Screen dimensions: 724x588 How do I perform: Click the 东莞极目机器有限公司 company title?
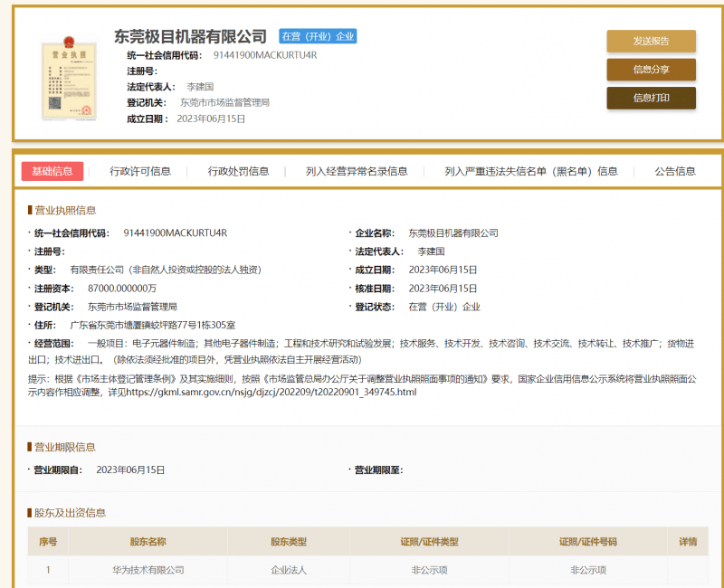pyautogui.click(x=190, y=37)
